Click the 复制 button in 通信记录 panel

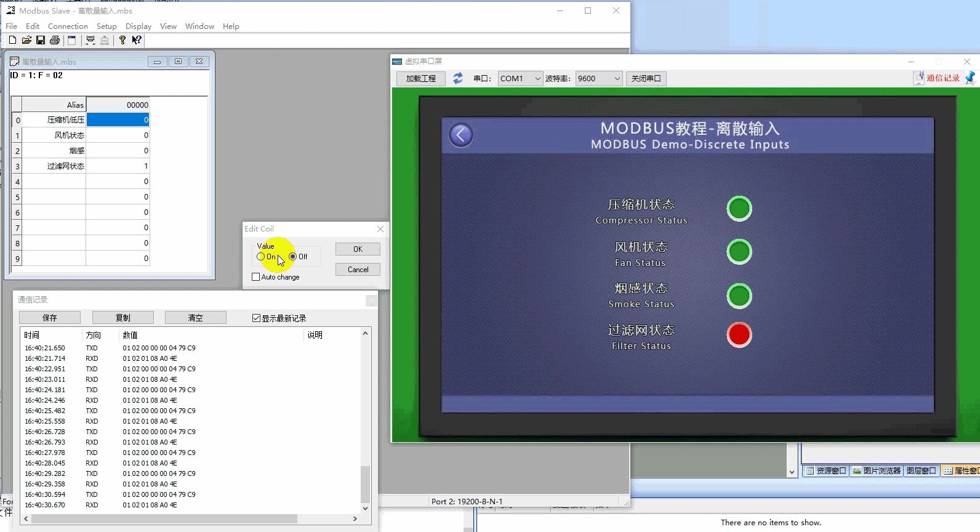123,318
